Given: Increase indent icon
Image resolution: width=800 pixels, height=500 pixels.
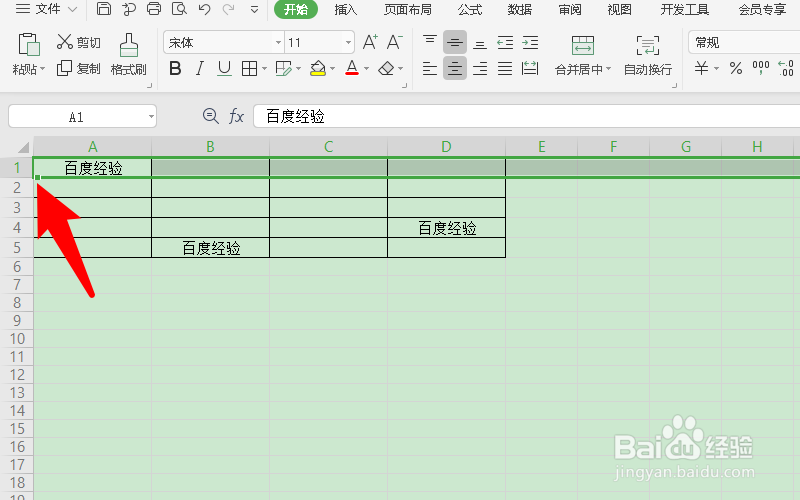Looking at the screenshot, I should [530, 42].
